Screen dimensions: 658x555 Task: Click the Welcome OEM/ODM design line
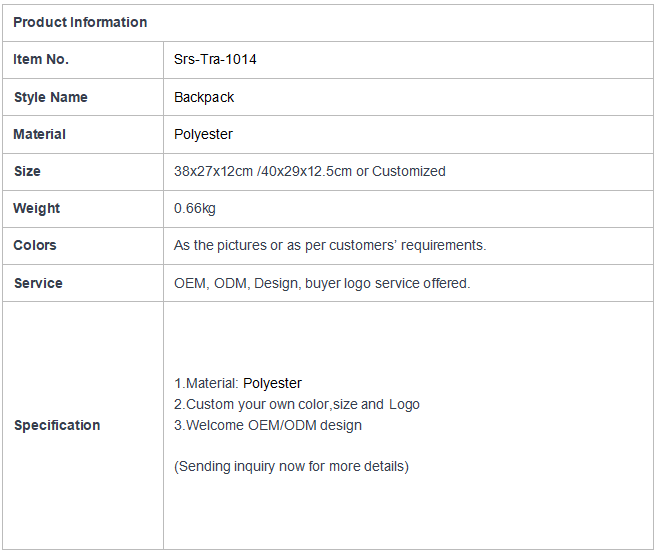tap(268, 425)
